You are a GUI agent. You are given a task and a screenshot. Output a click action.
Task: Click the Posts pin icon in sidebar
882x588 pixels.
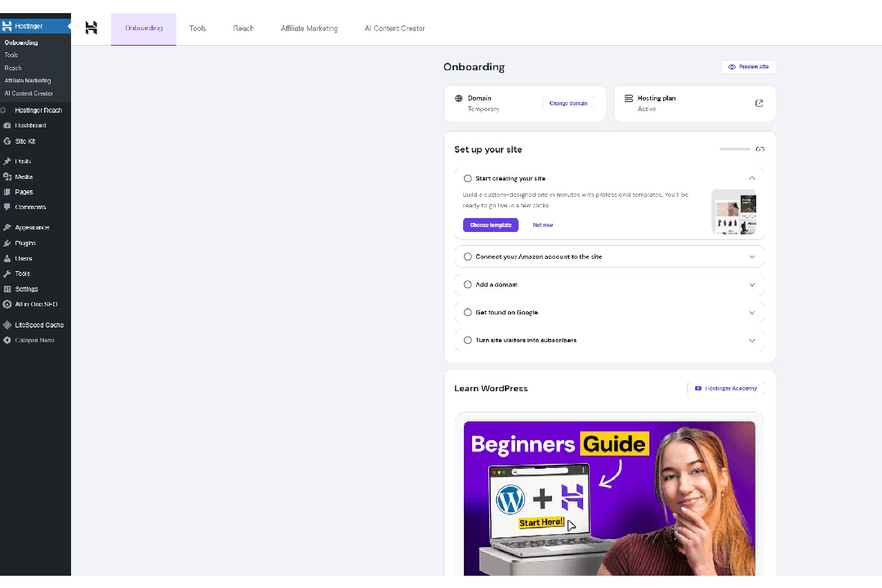click(7, 161)
